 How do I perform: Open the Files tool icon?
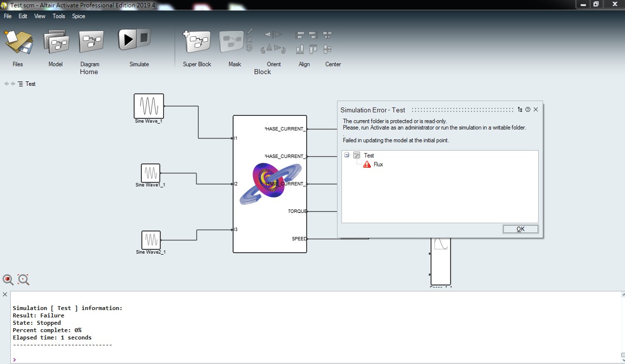(x=18, y=42)
